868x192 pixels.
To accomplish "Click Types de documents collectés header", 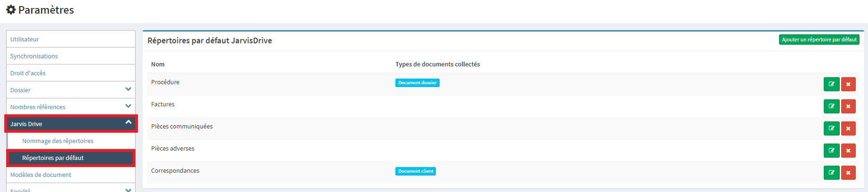I will pos(438,64).
